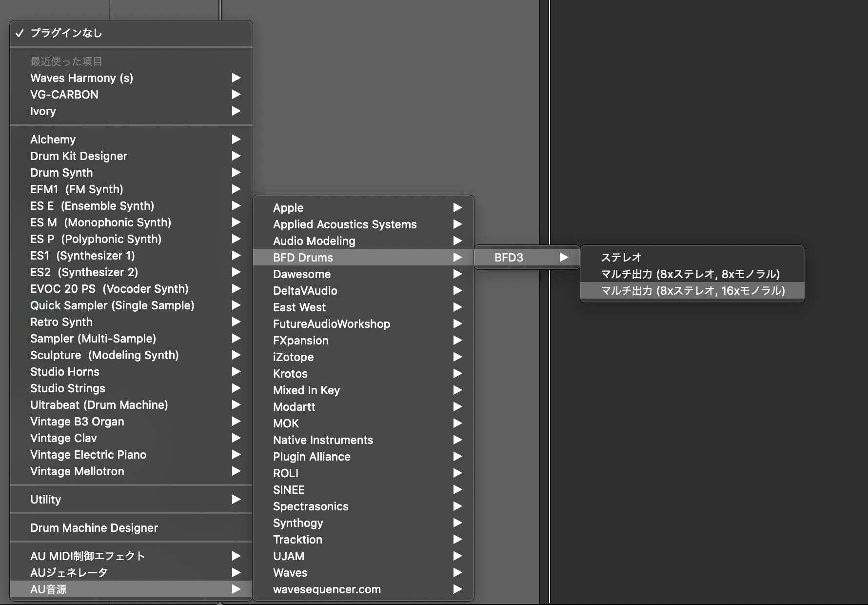The image size is (868, 605).
Task: Pick Sculpture (Modeling Synth)
Action: (131, 355)
